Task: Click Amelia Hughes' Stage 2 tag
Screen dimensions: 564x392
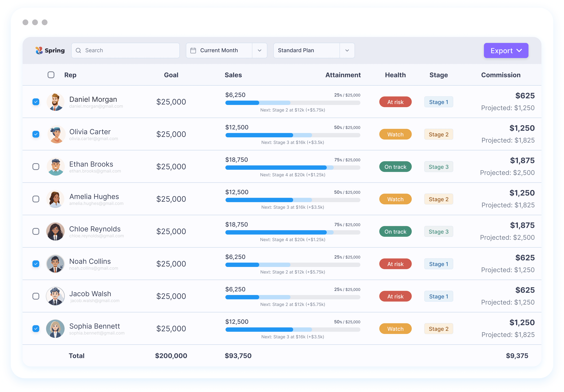Action: [438, 199]
